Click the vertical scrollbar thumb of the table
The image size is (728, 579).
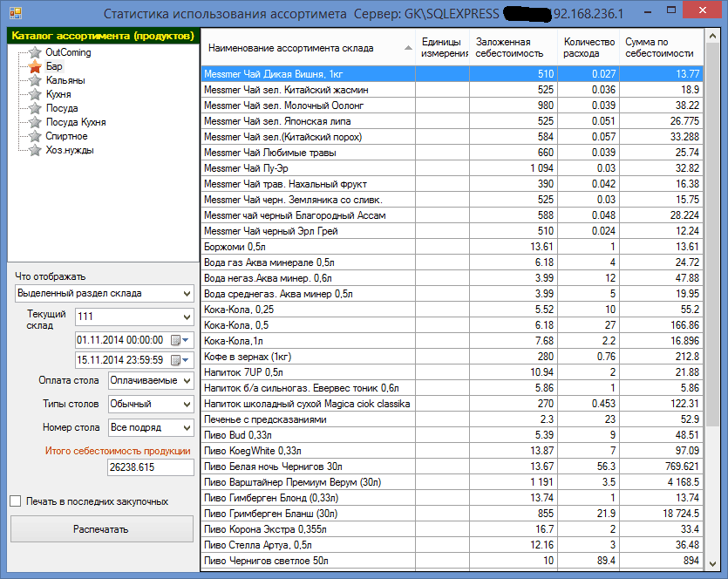pos(712,235)
